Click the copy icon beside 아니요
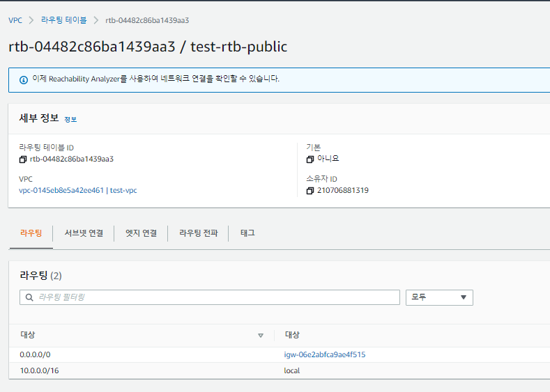 310,159
